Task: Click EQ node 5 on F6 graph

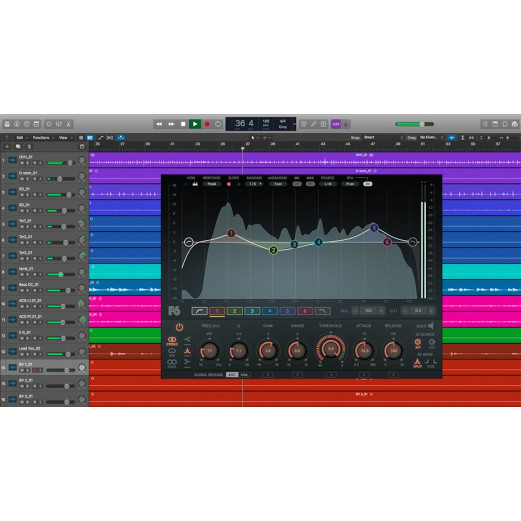Action: 374,228
